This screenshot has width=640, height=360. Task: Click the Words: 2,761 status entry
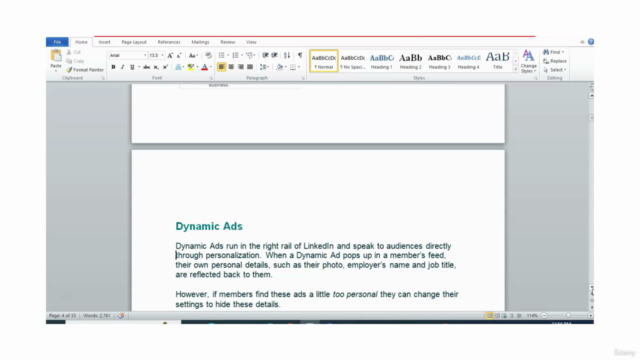[97, 316]
